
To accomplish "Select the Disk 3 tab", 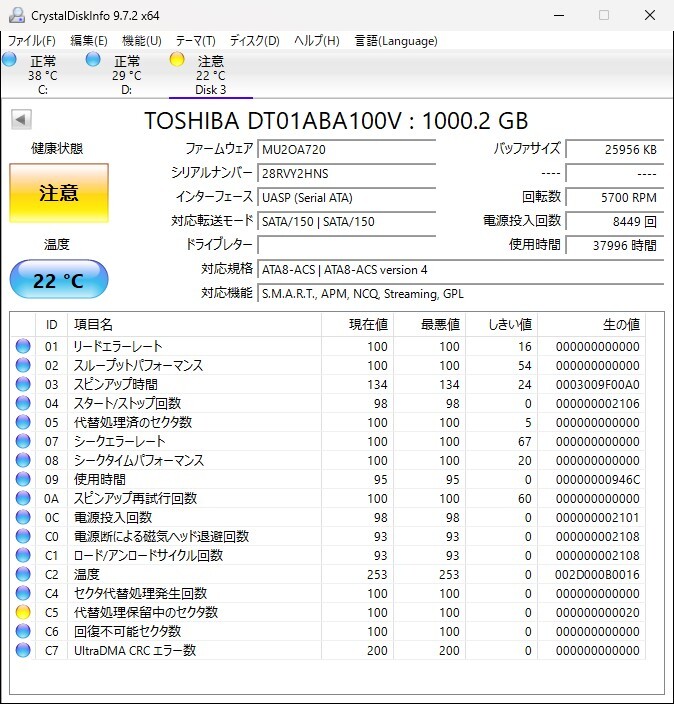I will coord(211,75).
